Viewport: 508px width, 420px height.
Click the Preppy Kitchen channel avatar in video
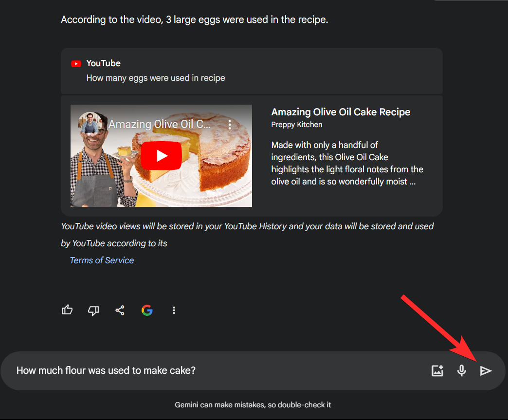(90, 124)
